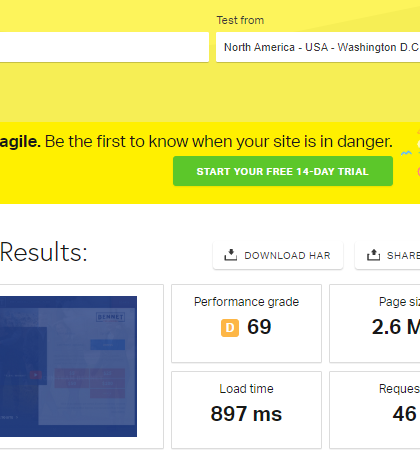The height and width of the screenshot is (462, 420).
Task: Click the 69 performance score value
Action: pyautogui.click(x=259, y=327)
